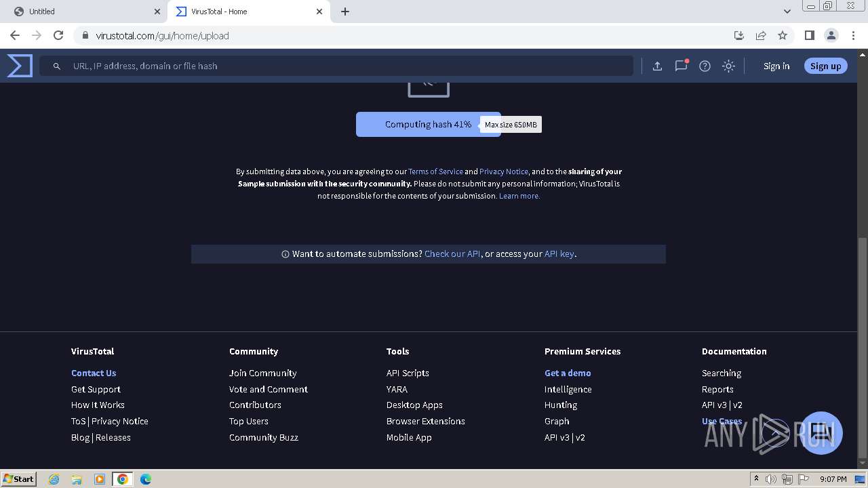Open the Reports documentation link
868x488 pixels.
(717, 389)
